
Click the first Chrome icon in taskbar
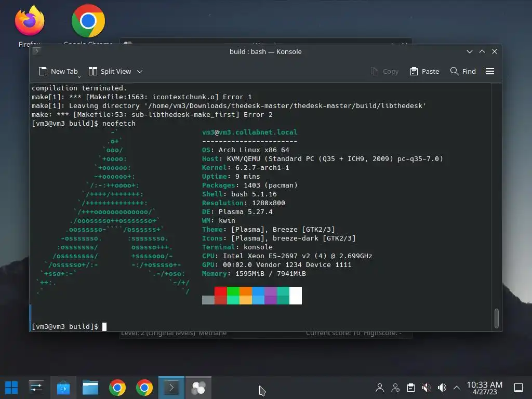click(x=117, y=388)
